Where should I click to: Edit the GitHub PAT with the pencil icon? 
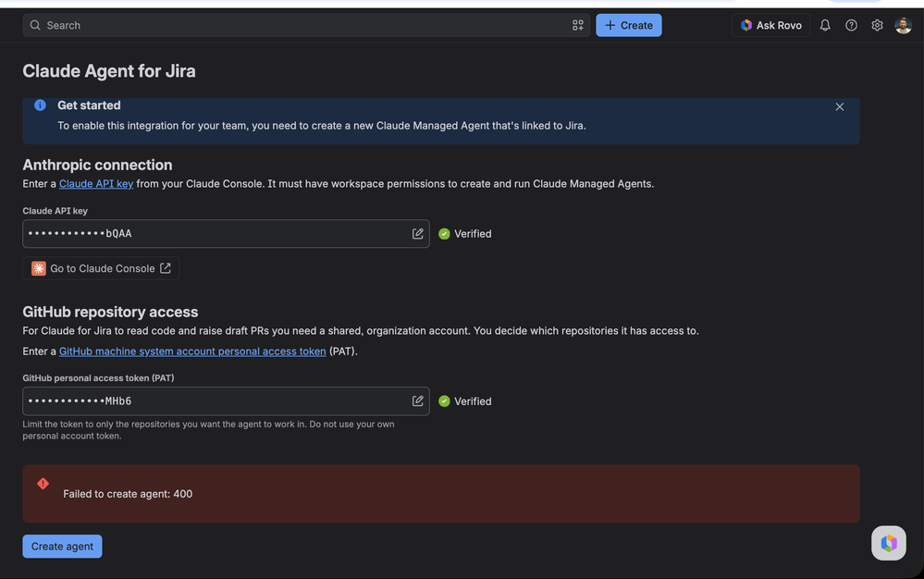click(418, 401)
